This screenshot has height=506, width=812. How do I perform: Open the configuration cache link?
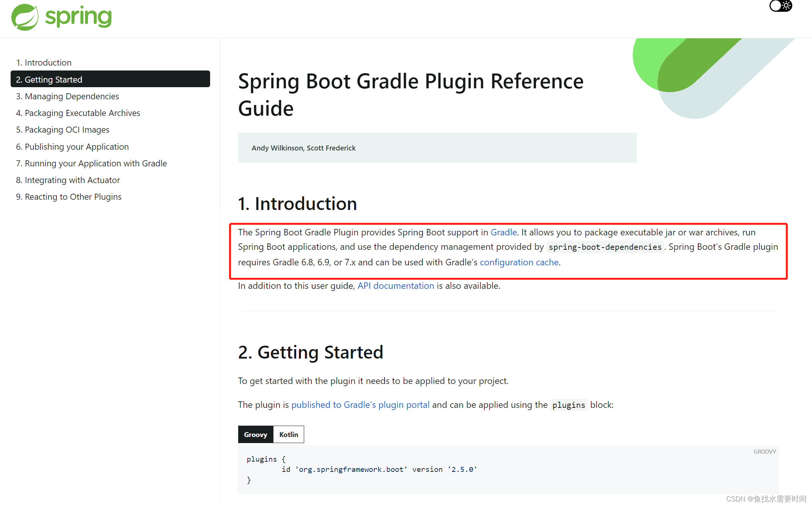pos(519,262)
